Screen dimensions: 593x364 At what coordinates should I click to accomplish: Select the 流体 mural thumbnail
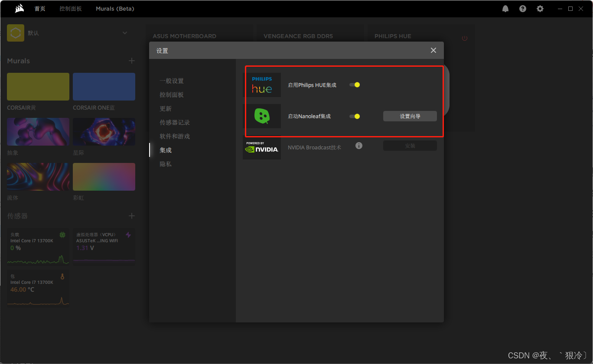(38, 177)
